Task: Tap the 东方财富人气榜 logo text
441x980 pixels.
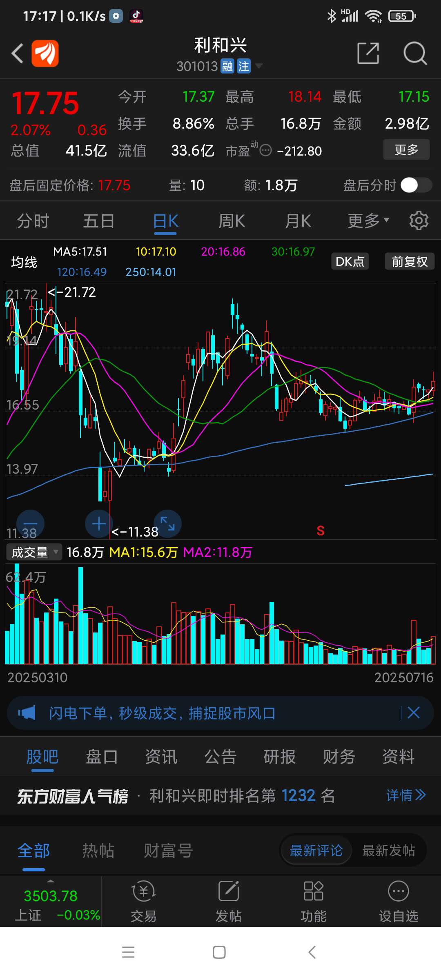Action: pyautogui.click(x=73, y=796)
